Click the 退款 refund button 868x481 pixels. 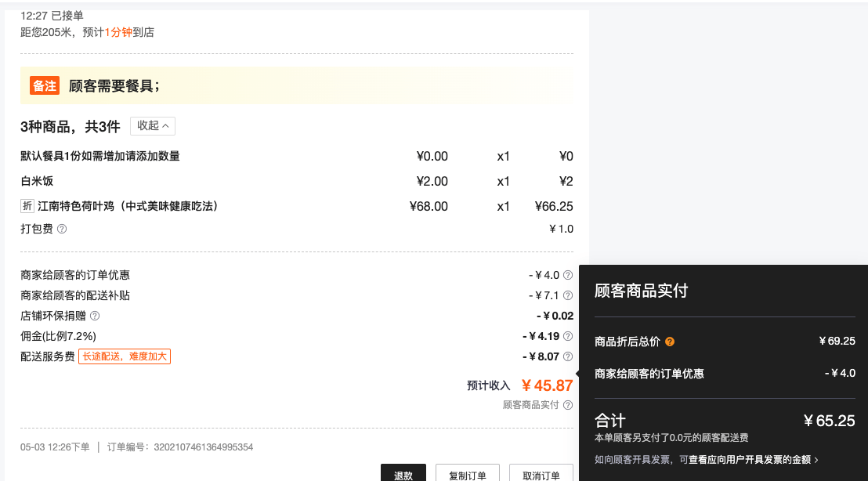point(403,475)
